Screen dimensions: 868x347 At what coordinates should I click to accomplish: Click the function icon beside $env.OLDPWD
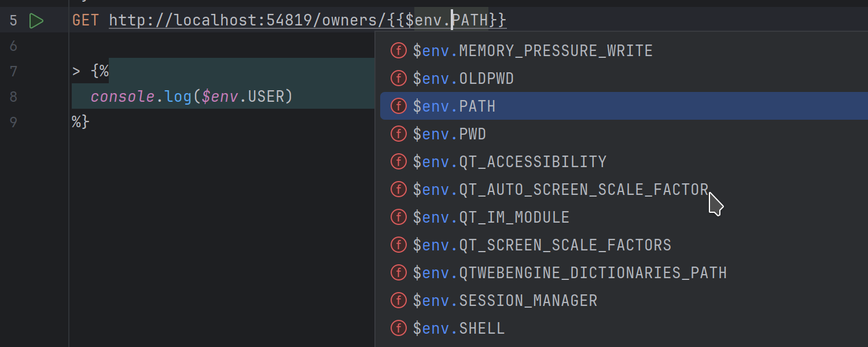398,78
